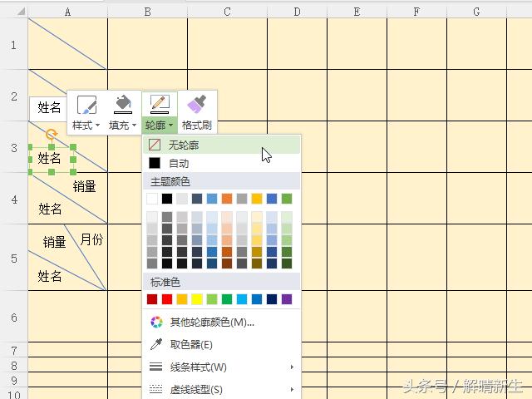Click the 销量 text in row 5
Screen dimensions: 532x399
tap(54, 242)
